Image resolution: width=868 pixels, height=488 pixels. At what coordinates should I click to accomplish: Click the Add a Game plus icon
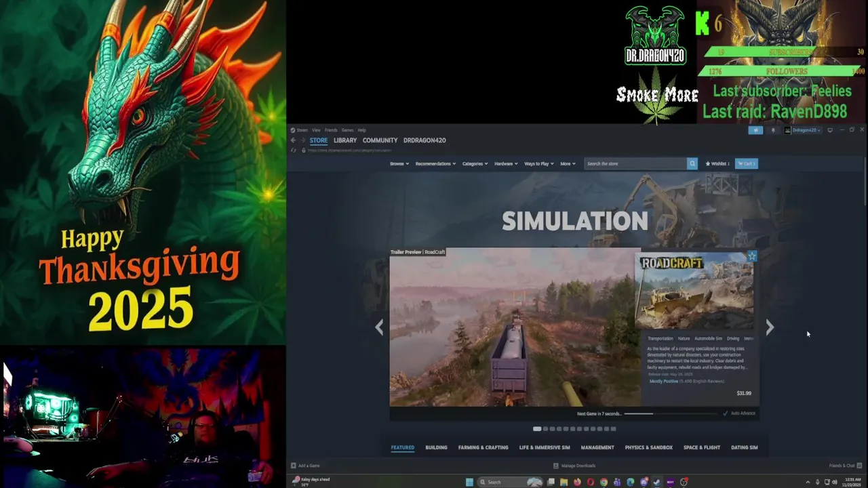point(294,466)
